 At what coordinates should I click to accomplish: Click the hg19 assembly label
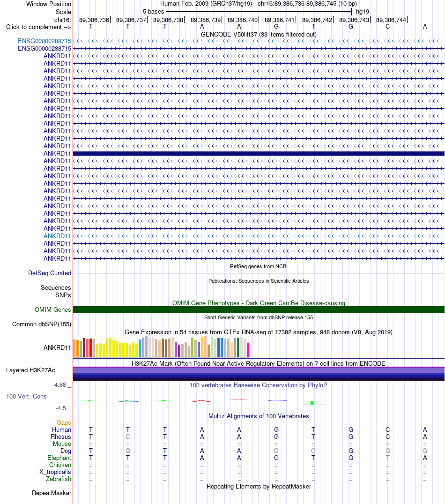[x=363, y=12]
